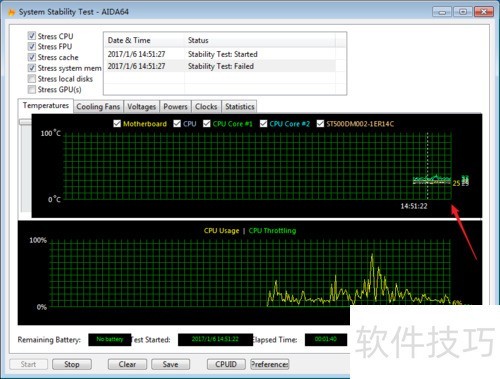Click the Clear button

tap(127, 364)
